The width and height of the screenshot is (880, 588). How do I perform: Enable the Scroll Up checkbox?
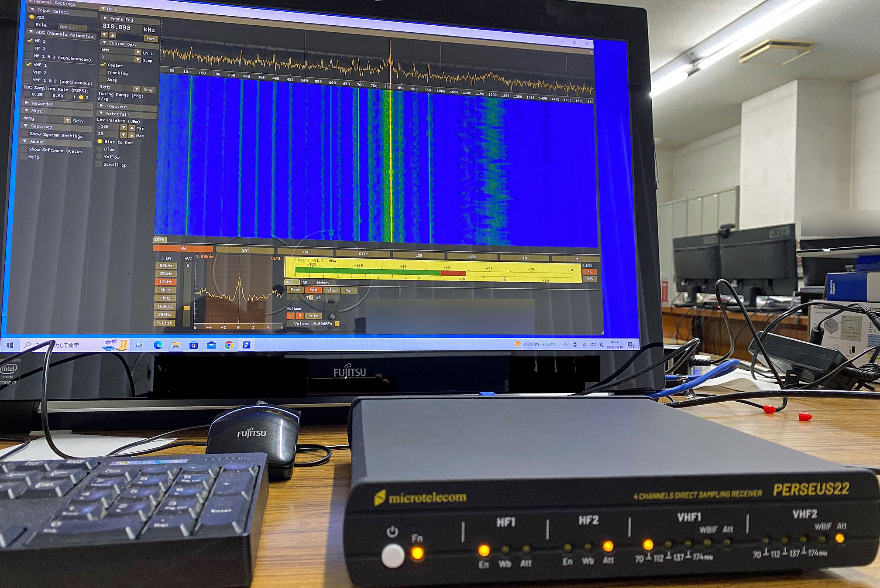tap(99, 164)
